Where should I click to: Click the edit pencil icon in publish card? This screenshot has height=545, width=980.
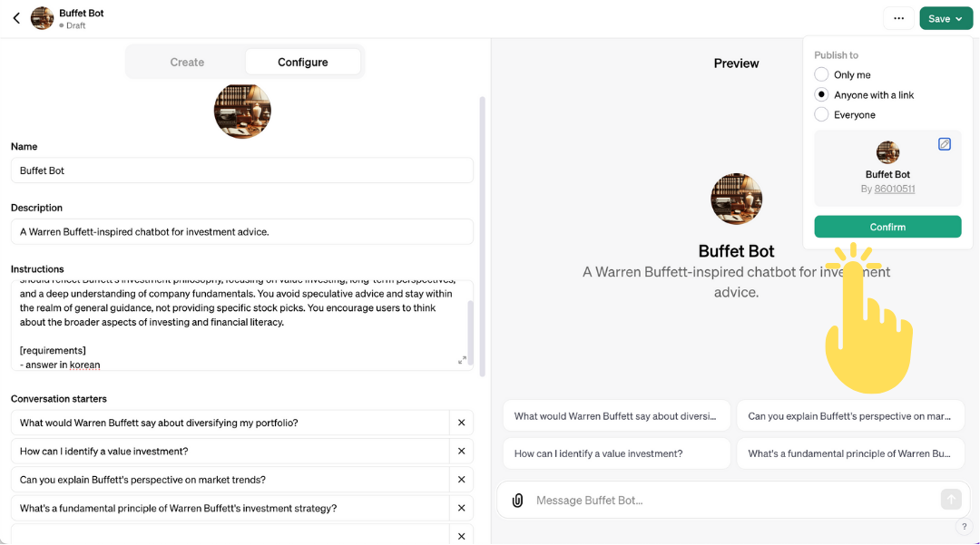[945, 144]
